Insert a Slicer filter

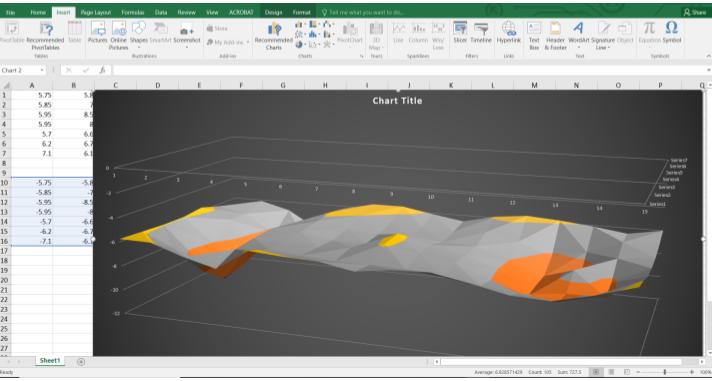460,33
